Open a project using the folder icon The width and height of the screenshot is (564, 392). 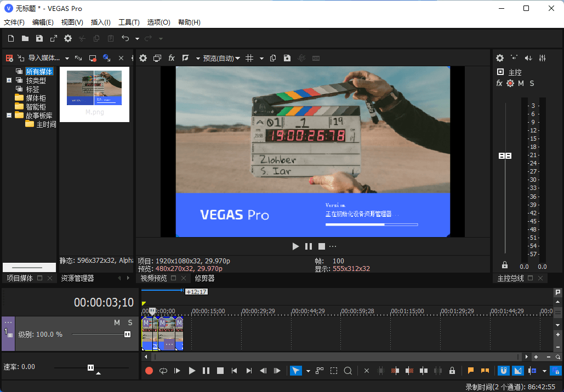click(x=25, y=38)
